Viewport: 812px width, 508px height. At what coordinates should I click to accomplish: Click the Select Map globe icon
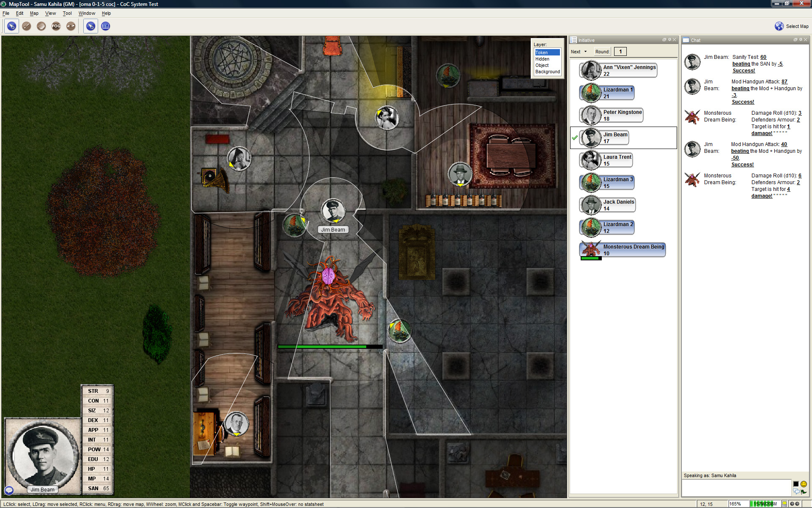coord(779,26)
